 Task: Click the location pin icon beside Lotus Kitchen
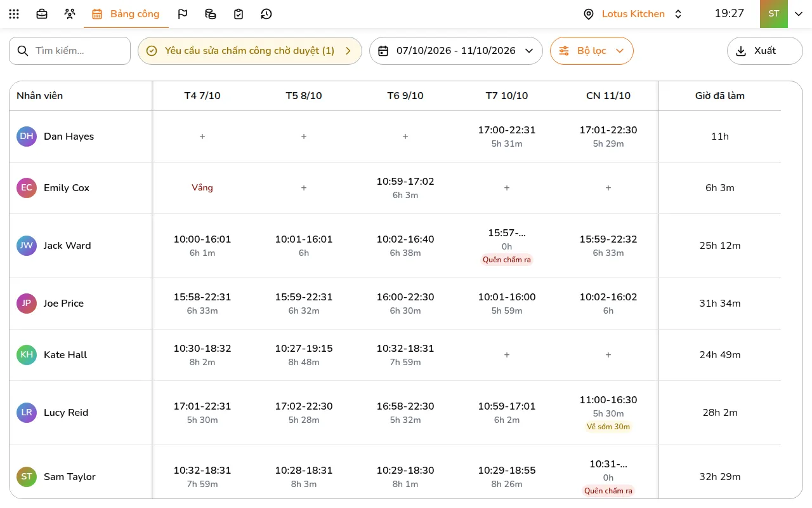tap(589, 14)
